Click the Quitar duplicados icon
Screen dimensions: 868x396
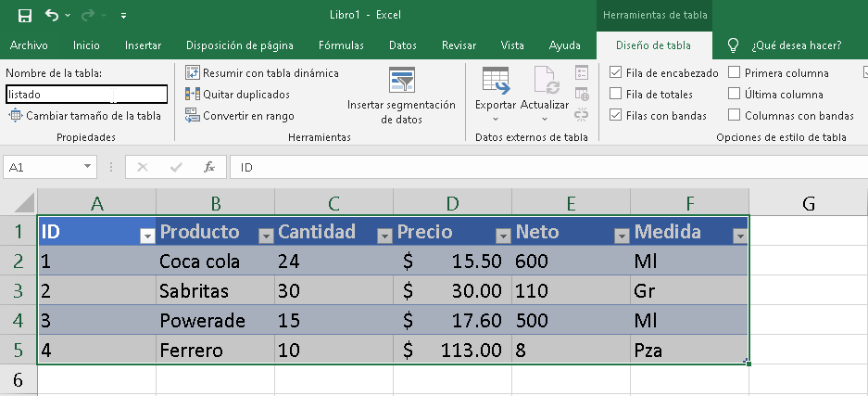point(192,95)
